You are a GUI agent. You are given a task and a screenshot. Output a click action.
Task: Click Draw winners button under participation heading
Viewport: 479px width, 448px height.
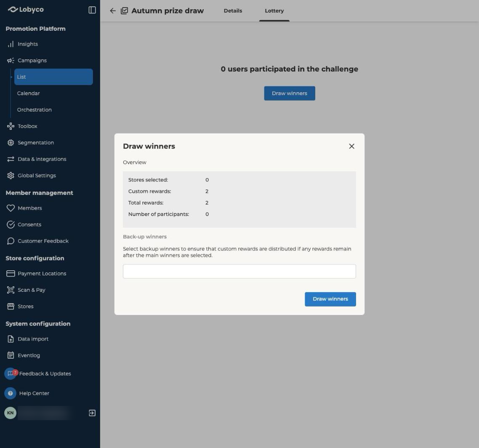click(289, 93)
